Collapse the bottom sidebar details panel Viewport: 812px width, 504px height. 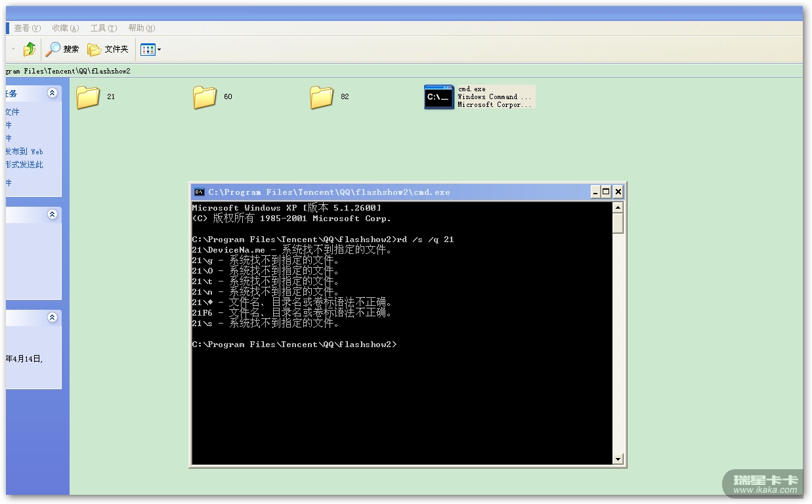(x=52, y=318)
